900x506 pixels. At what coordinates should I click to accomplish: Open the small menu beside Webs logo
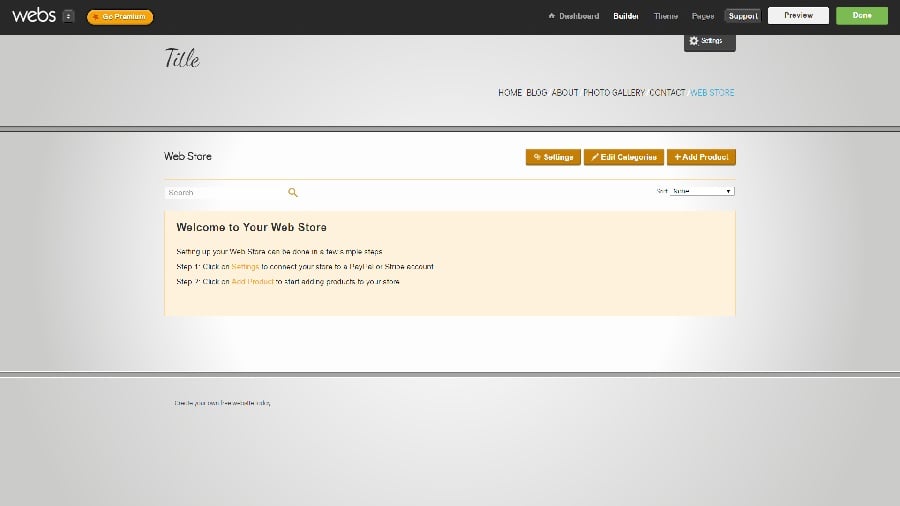[68, 16]
